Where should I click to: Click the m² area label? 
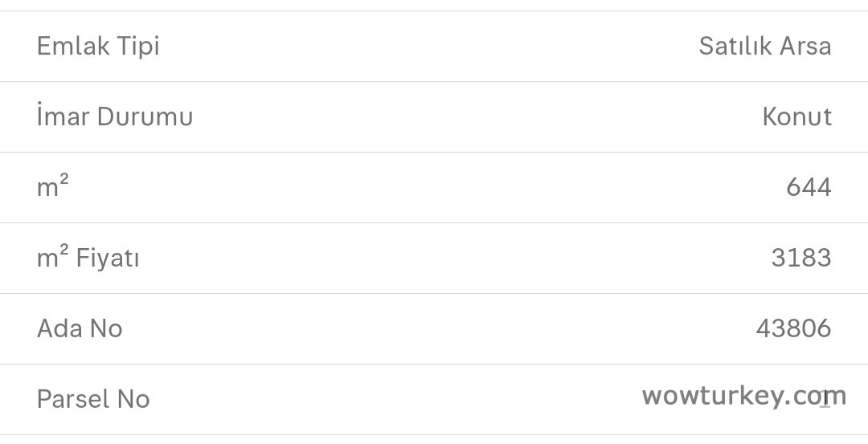click(53, 187)
